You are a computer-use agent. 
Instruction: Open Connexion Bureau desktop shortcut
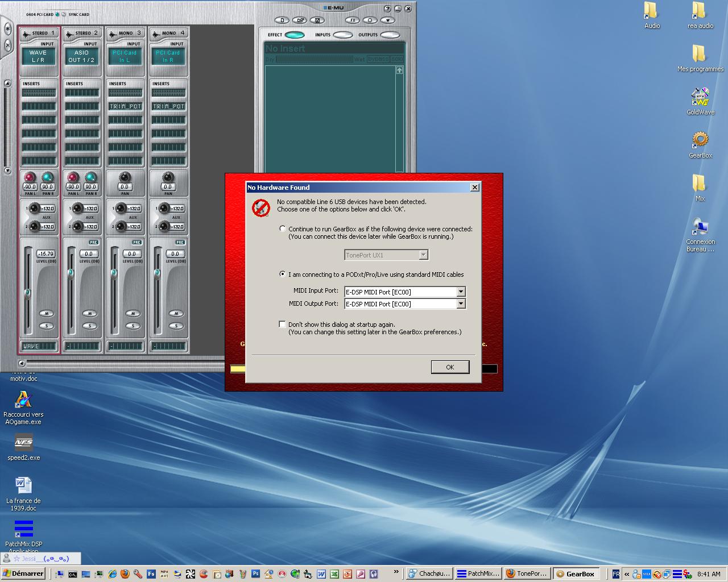pyautogui.click(x=700, y=235)
